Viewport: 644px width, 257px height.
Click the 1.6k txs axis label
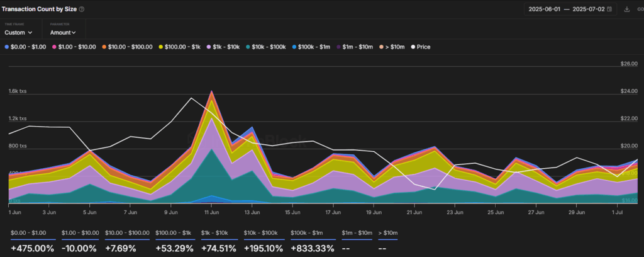17,91
